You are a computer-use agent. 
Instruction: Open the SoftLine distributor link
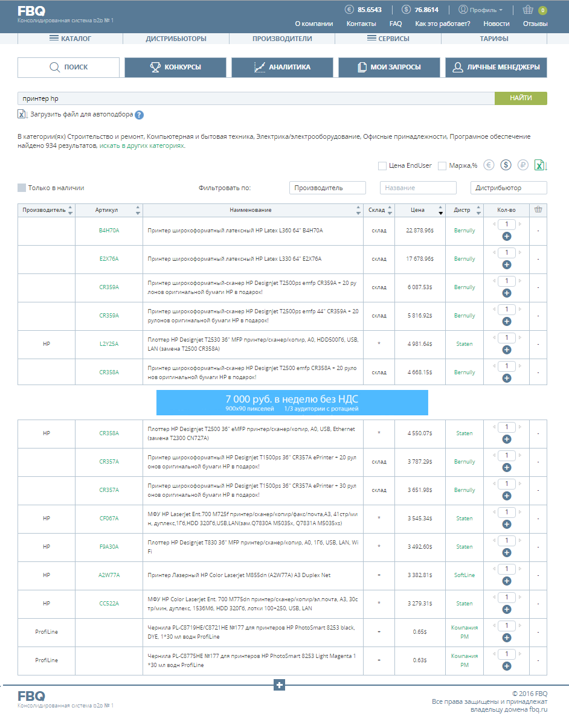[465, 575]
